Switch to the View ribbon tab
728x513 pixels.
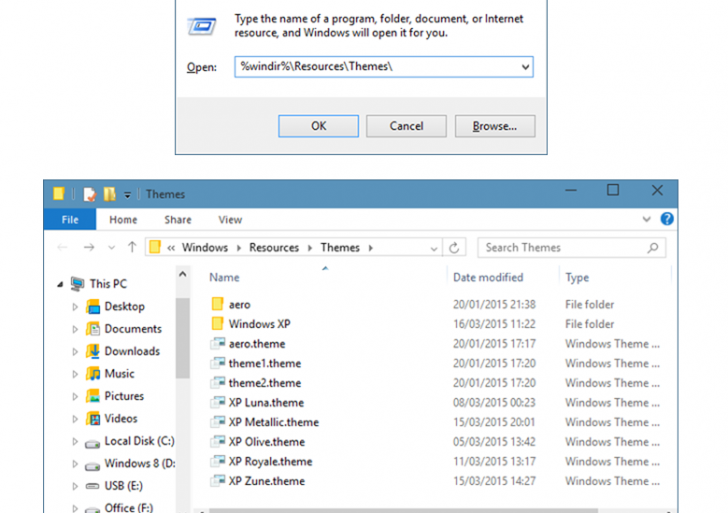coord(230,220)
